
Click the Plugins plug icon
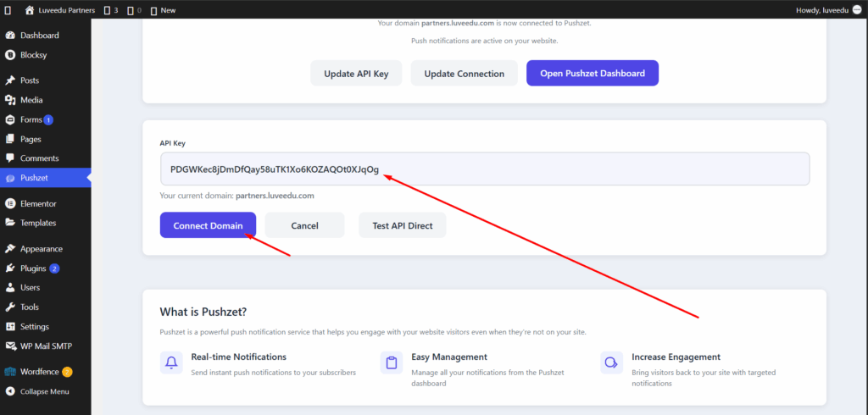click(10, 268)
